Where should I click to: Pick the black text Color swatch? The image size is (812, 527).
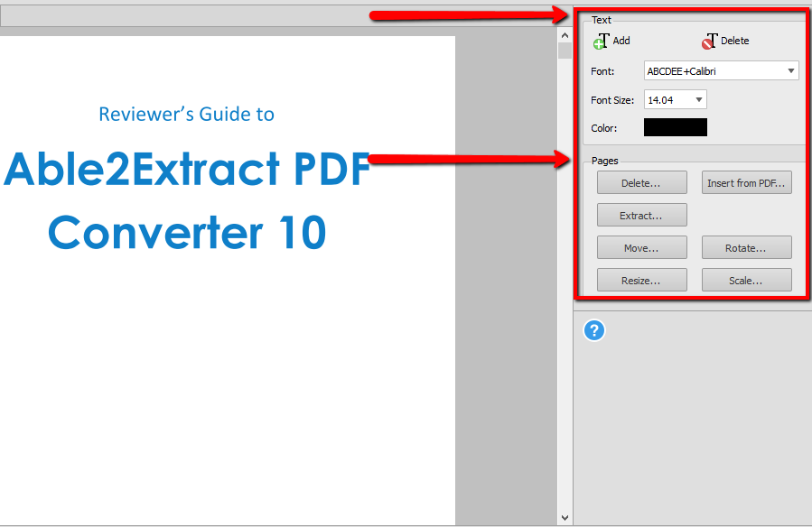[x=676, y=127]
